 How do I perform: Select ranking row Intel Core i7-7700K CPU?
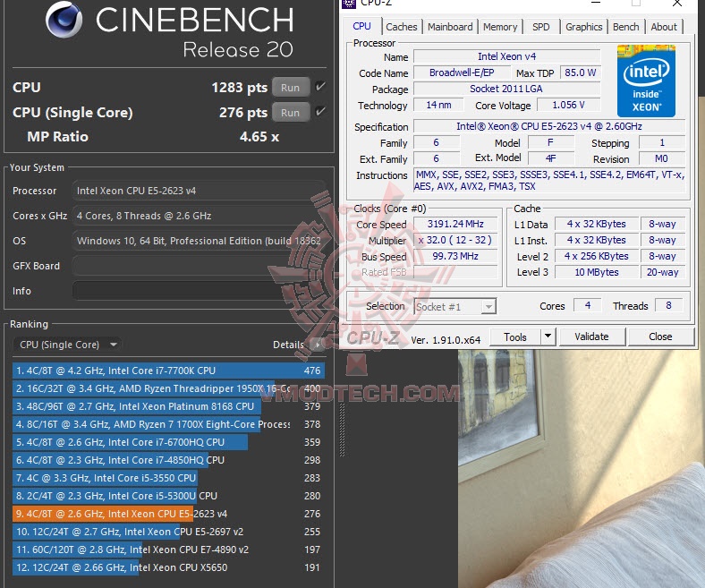(168, 371)
